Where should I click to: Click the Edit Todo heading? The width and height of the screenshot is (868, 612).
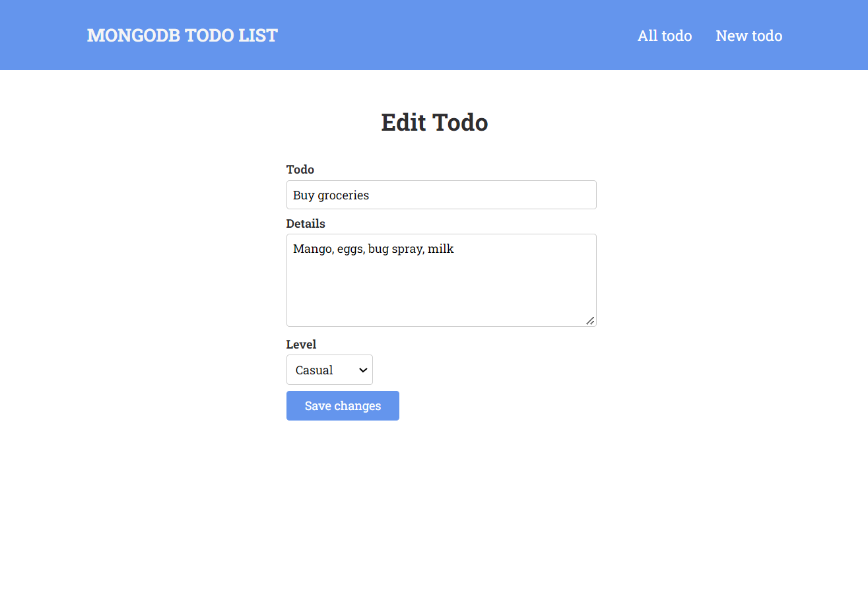(x=434, y=122)
